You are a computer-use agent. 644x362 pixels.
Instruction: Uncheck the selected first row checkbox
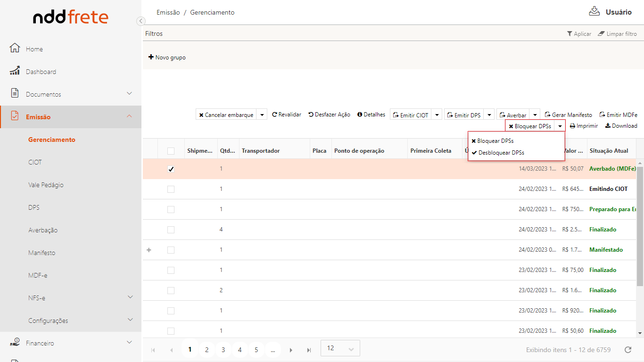coord(171,169)
